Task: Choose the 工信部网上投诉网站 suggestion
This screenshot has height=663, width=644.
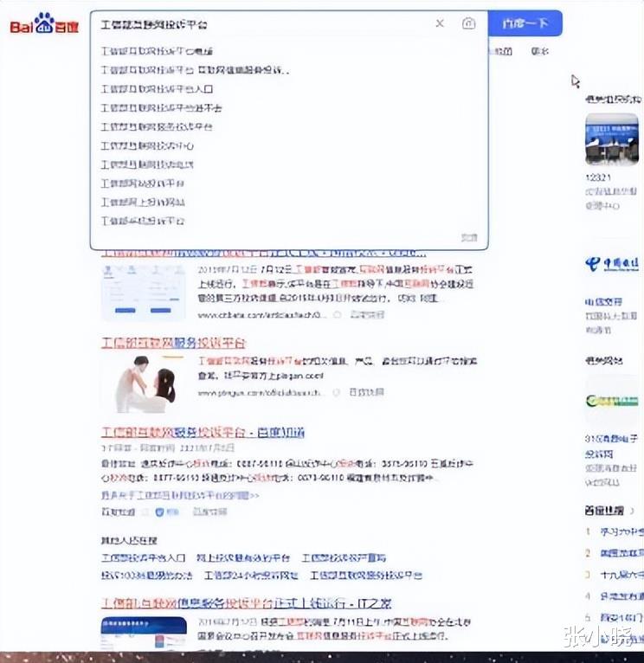Action: 143,203
